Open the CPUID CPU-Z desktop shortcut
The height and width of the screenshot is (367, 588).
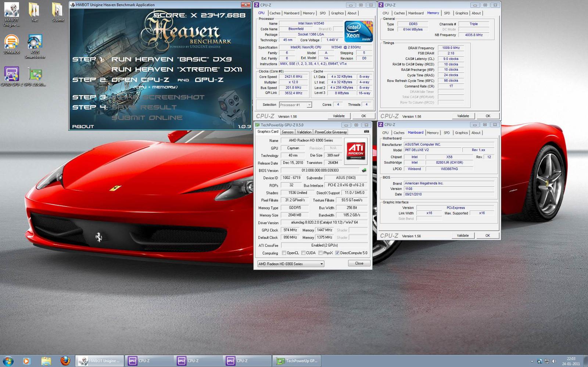pos(11,76)
